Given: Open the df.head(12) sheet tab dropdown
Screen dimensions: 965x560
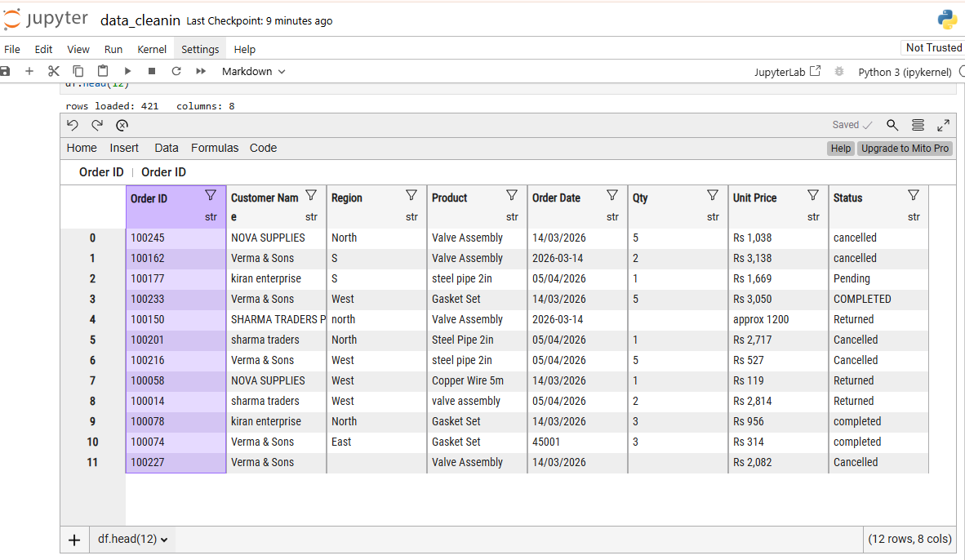Looking at the screenshot, I should [132, 539].
